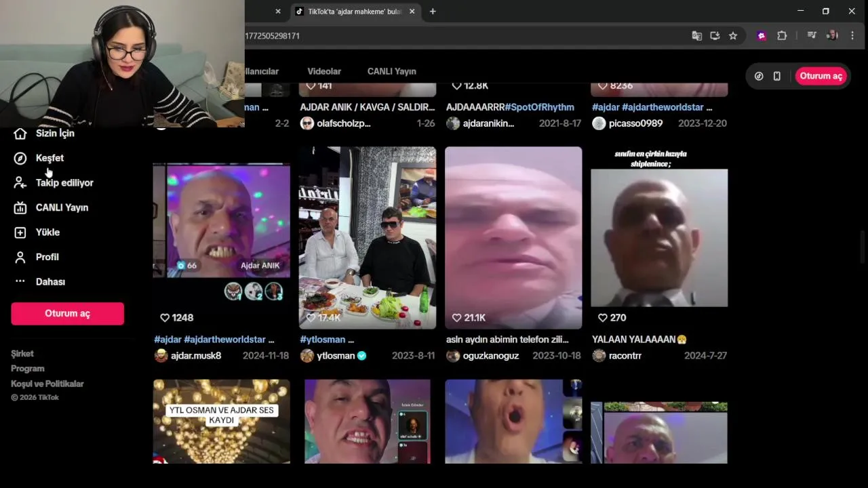Click the translate page icon in address bar

[x=696, y=36]
